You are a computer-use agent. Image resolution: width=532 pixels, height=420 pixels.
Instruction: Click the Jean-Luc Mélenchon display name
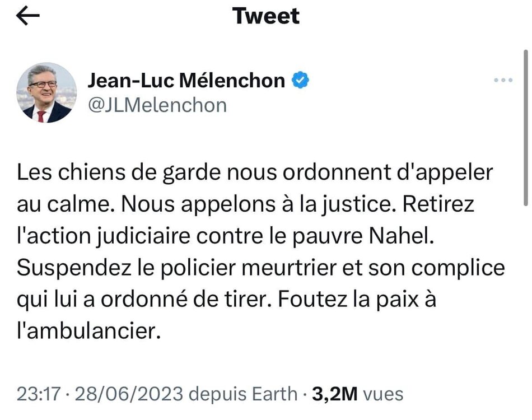tap(186, 81)
